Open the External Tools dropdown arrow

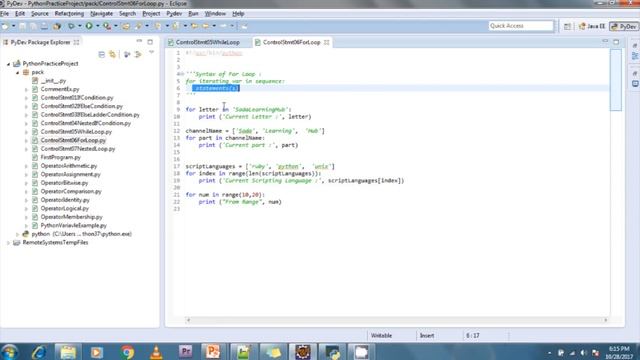point(115,26)
